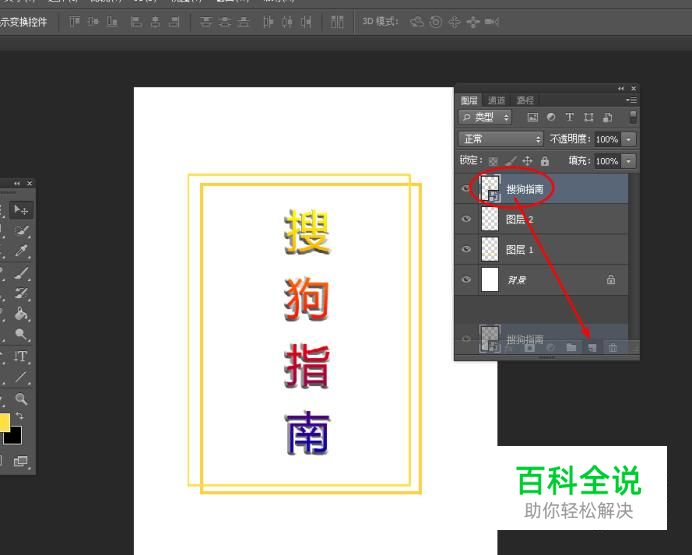
Task: Filter layers by shape layers
Action: click(x=589, y=117)
